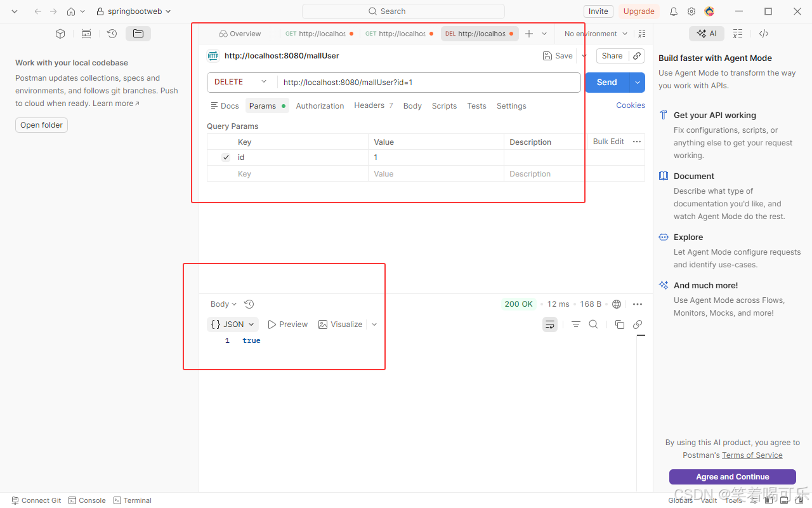Open the Console in status bar
812x508 pixels.
tap(87, 500)
